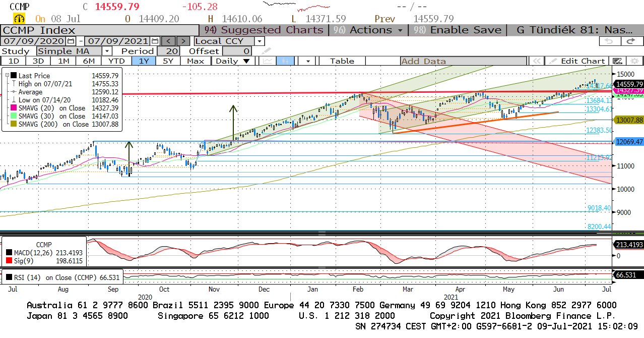Select the 1D time range
The width and height of the screenshot is (644, 338).
14,61
